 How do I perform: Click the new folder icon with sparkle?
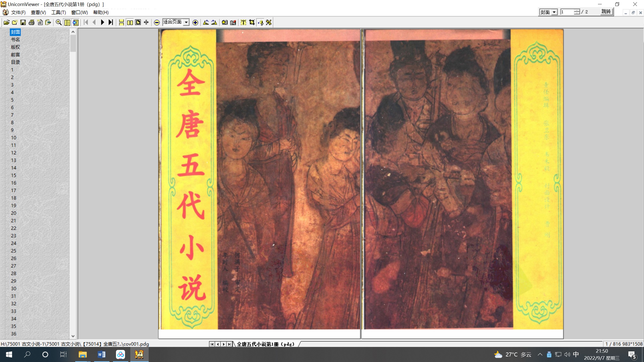click(x=15, y=22)
